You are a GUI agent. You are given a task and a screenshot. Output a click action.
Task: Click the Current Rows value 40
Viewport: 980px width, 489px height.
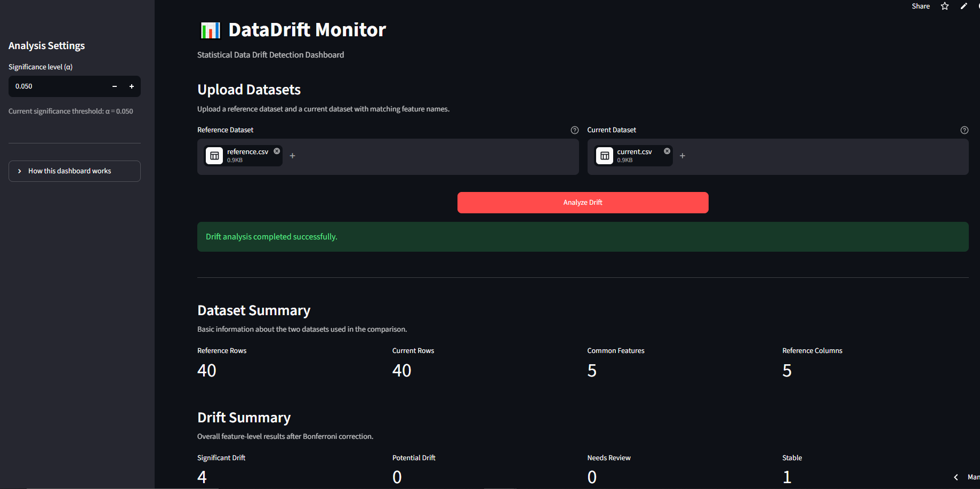[402, 371]
